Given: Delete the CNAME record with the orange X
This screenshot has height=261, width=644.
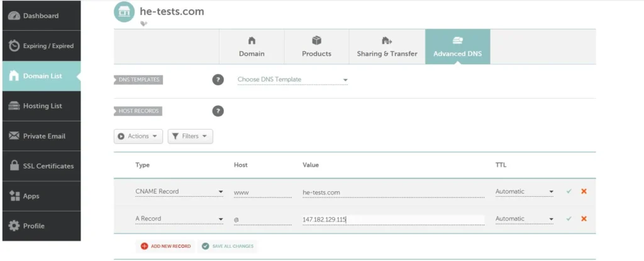Looking at the screenshot, I should (x=584, y=192).
